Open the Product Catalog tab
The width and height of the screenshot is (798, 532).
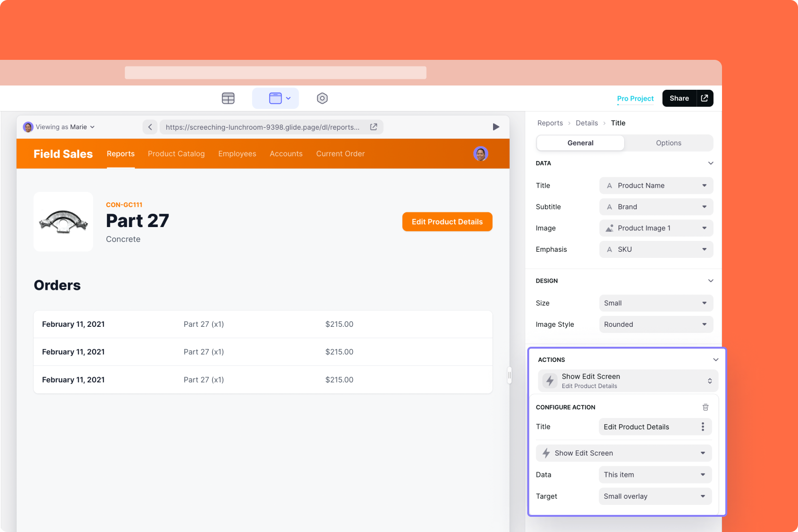click(176, 154)
